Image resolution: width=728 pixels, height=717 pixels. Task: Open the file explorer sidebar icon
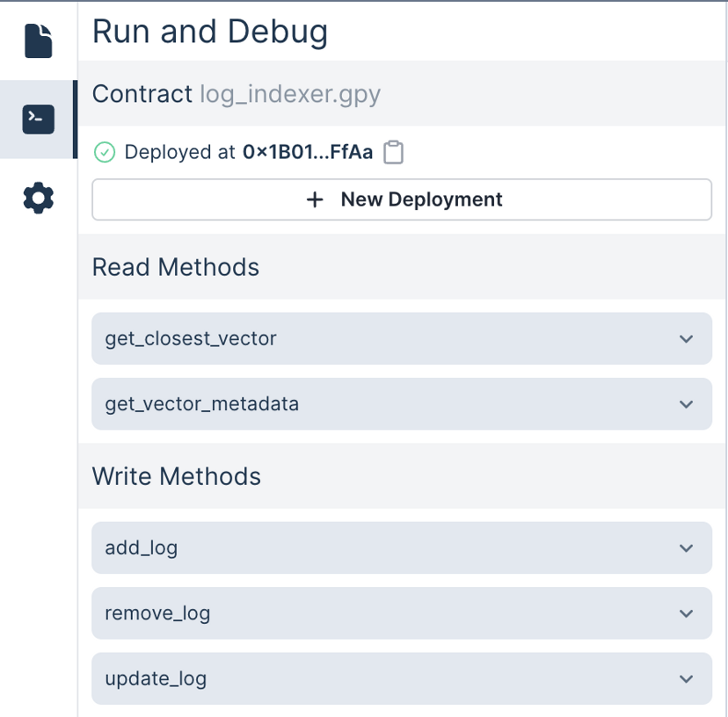coord(36,40)
